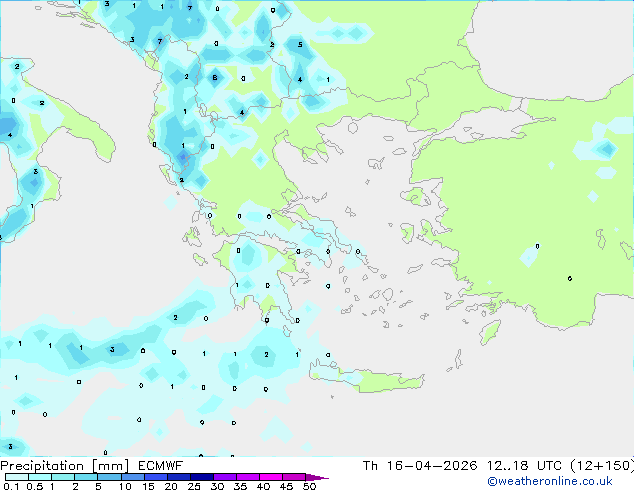
Task: Click the arrow tip beyond 50 mm
Action: 317,477
